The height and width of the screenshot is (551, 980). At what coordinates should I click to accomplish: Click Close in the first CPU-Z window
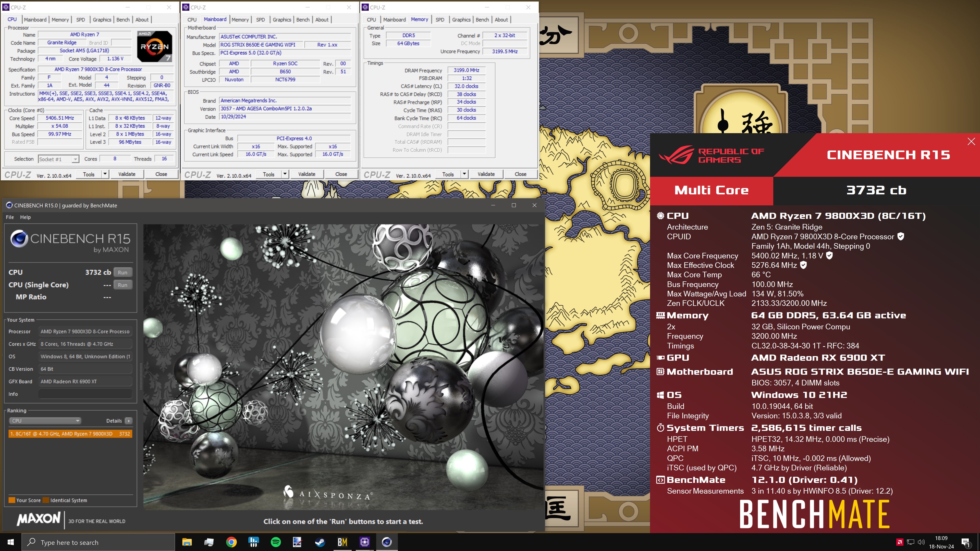pos(161,174)
